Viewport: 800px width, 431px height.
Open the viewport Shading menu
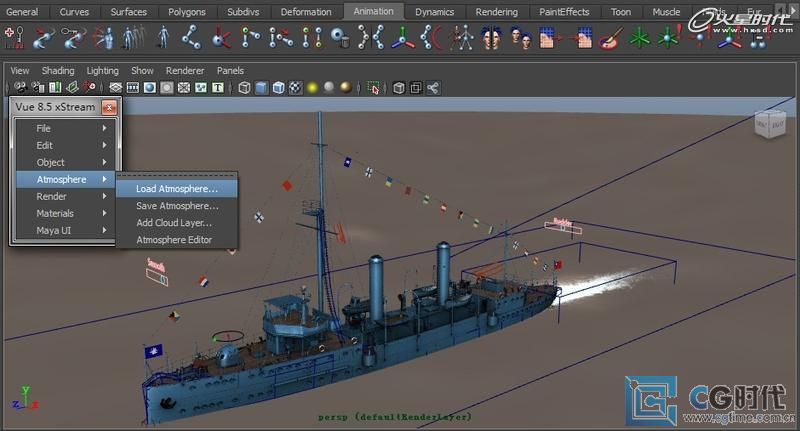click(58, 70)
